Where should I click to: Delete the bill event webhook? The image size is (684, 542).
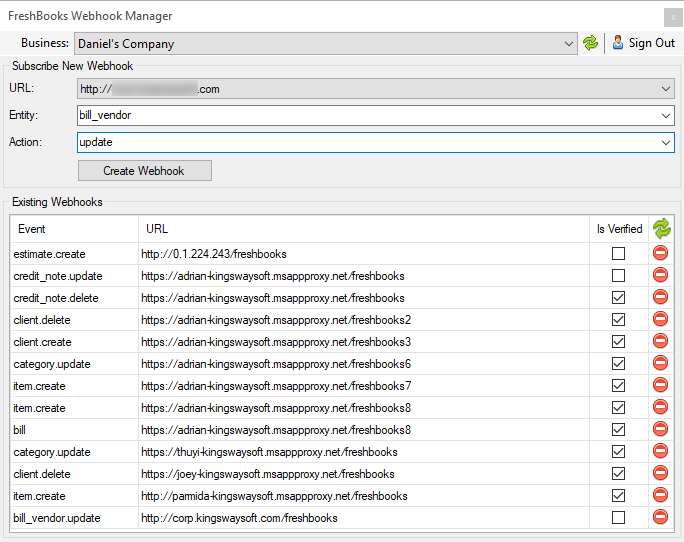pyautogui.click(x=660, y=429)
